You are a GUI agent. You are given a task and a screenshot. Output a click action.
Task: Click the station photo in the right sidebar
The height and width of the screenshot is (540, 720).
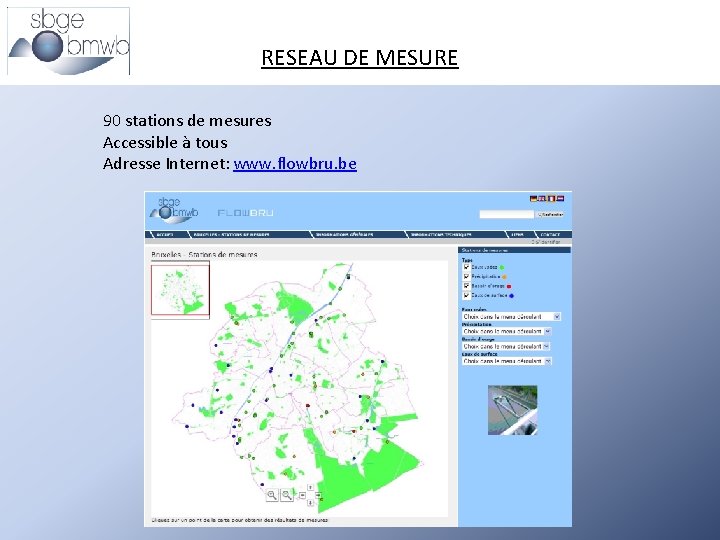coord(512,410)
